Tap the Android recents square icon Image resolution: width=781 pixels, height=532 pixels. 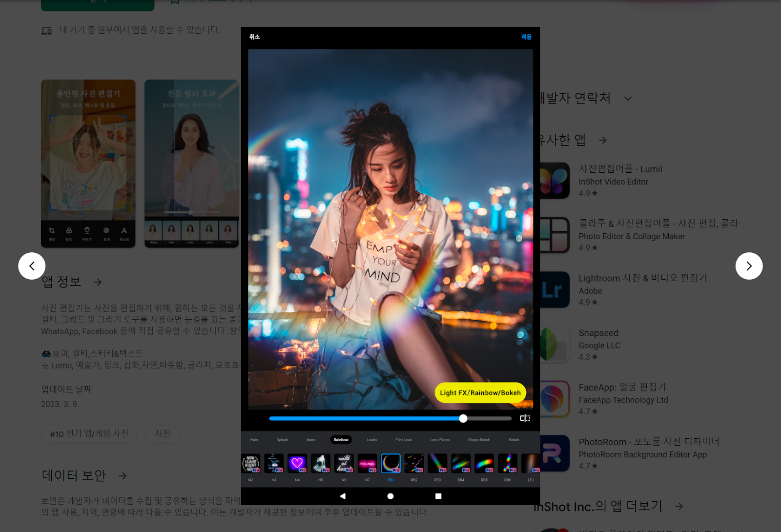tap(438, 496)
